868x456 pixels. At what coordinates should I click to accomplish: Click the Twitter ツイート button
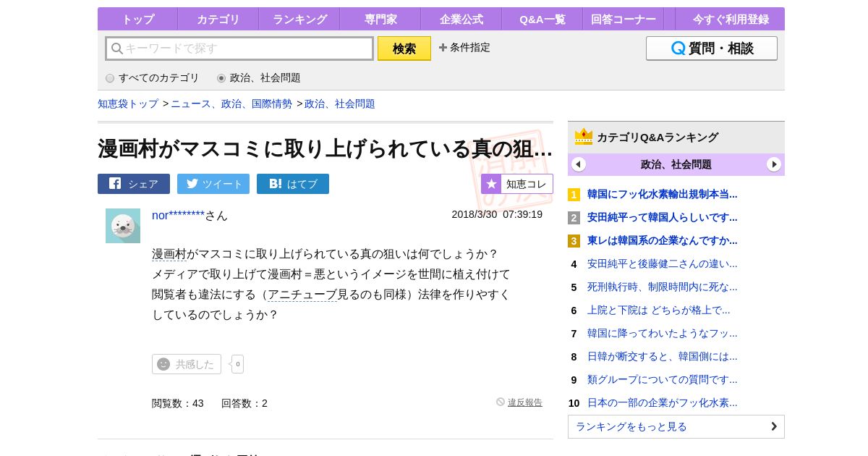click(x=213, y=184)
